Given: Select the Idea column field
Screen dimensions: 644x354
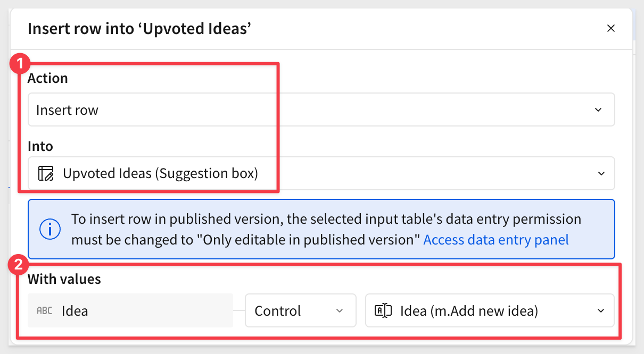Looking at the screenshot, I should [130, 311].
